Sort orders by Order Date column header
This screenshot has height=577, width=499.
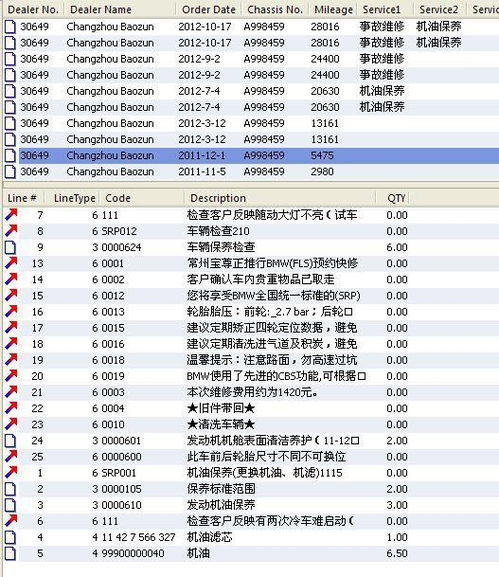pyautogui.click(x=208, y=10)
